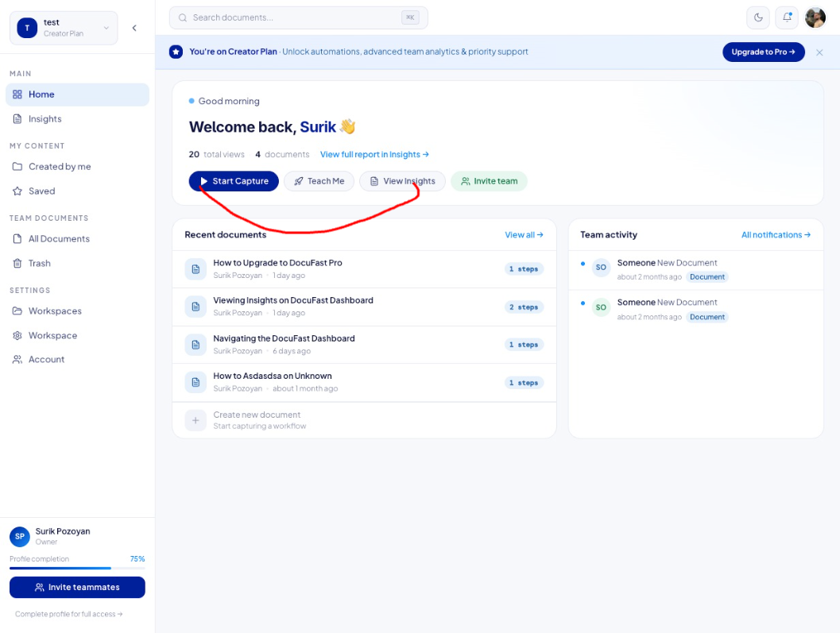Click document icon for Navigating the DocuFast
840x633 pixels.
click(x=195, y=345)
